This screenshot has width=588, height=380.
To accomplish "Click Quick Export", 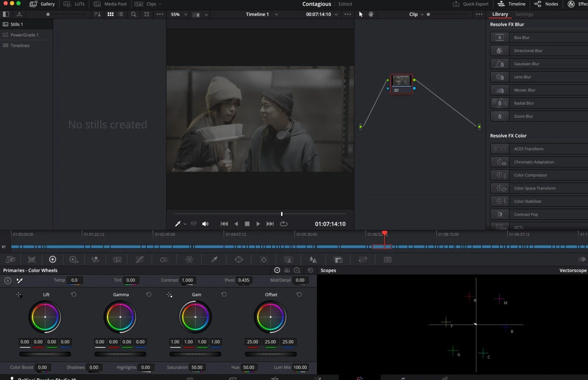I will [x=471, y=4].
